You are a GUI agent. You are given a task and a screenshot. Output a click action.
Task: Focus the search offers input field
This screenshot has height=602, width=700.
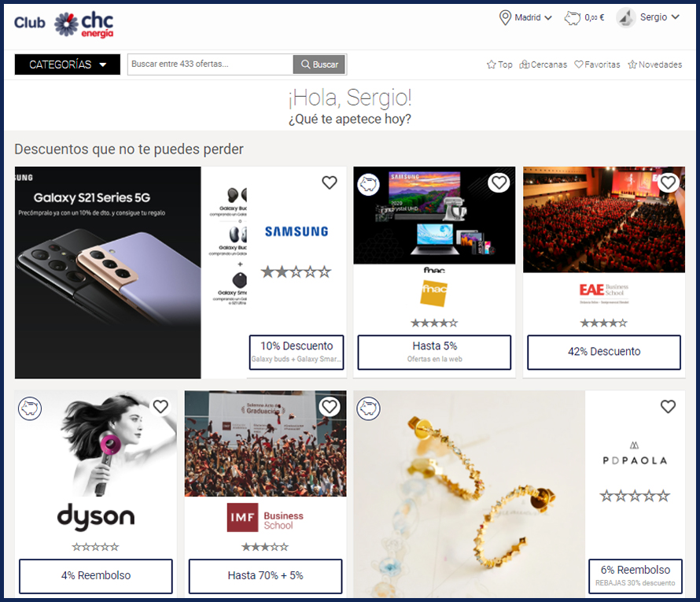(210, 65)
